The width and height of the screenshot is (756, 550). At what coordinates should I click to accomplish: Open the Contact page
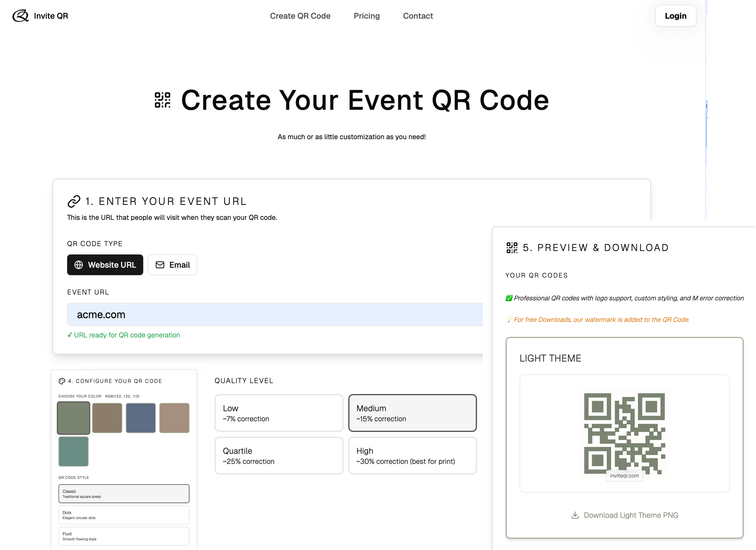[x=418, y=16]
